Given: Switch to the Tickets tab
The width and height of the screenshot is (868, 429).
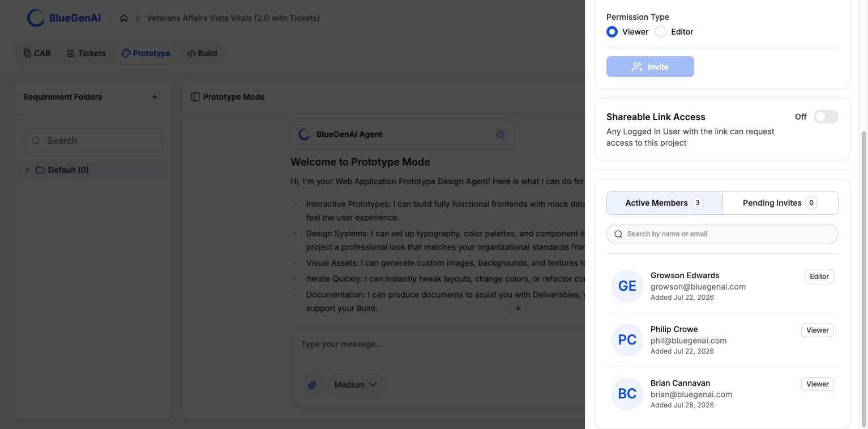Looking at the screenshot, I should pyautogui.click(x=86, y=53).
